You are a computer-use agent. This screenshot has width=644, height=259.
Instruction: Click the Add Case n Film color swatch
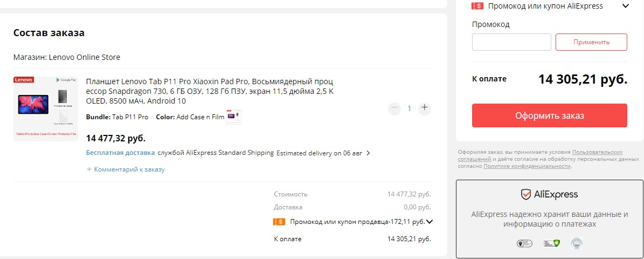pyautogui.click(x=234, y=117)
